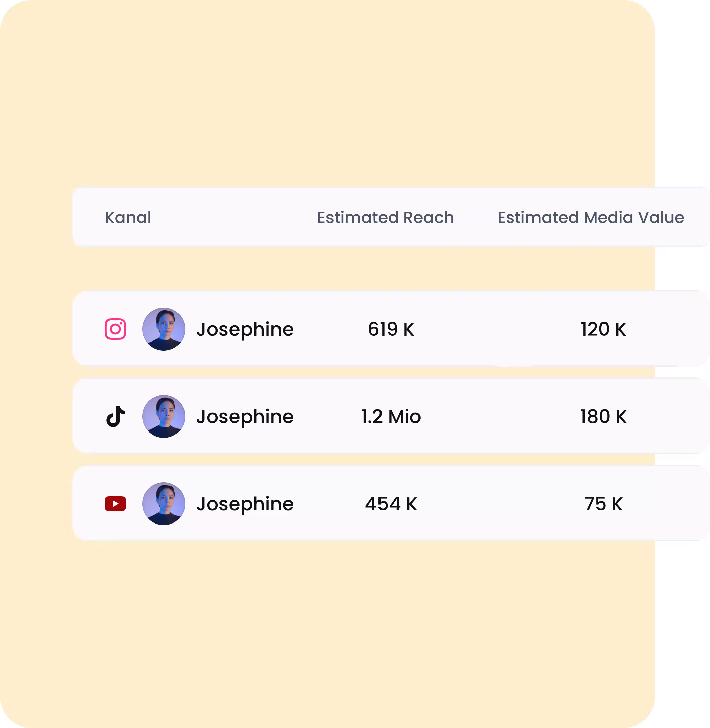Viewport: 710px width, 728px height.
Task: Sort by the Kanal column header
Action: [128, 217]
